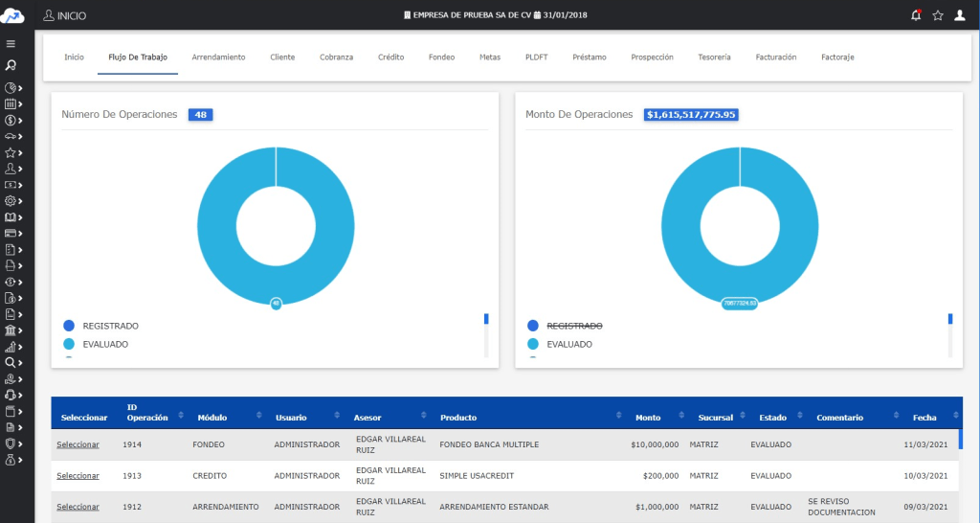Sort table by the Fecha column

(924, 418)
